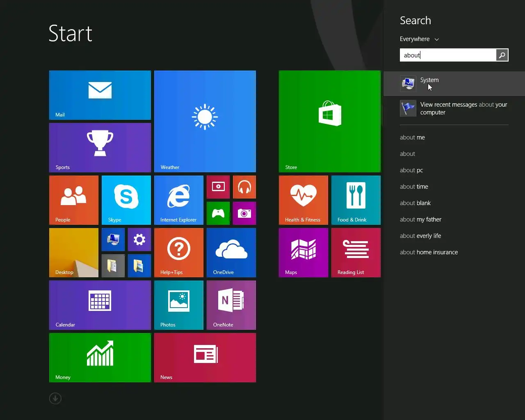Viewport: 525px width, 420px height.
Task: Open the OneDrive tile
Action: (x=231, y=253)
